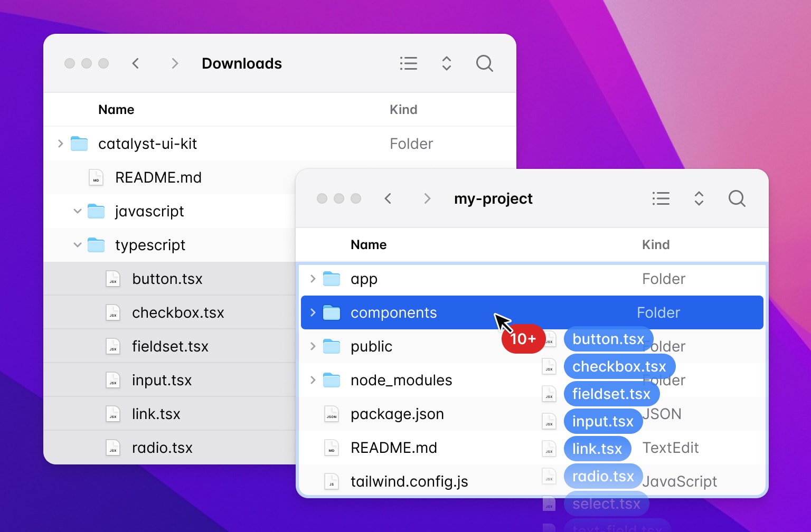
Task: Click the package.json file icon
Action: 332,414
